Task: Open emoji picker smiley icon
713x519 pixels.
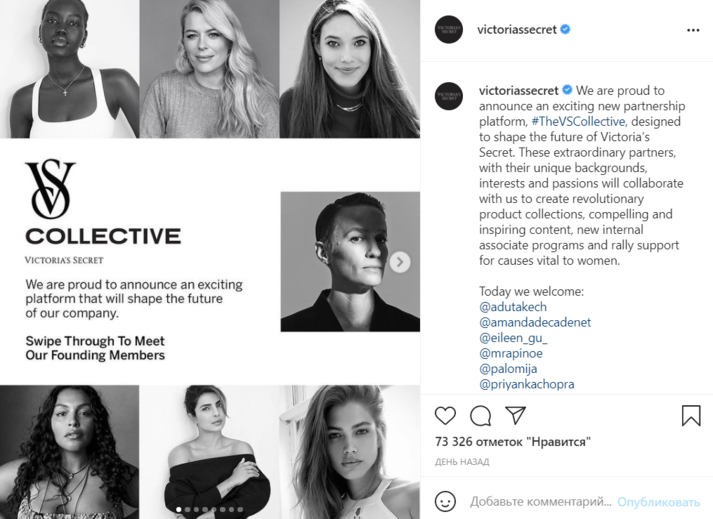Action: tap(446, 500)
